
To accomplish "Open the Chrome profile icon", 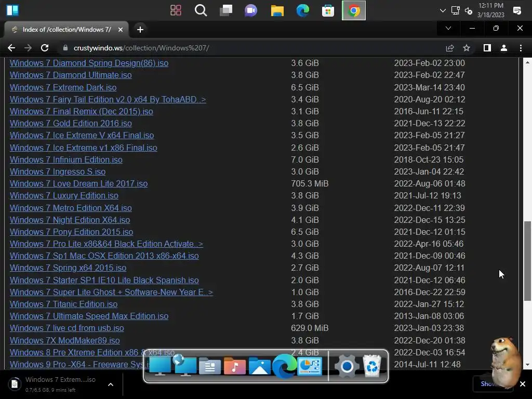I will [x=504, y=48].
